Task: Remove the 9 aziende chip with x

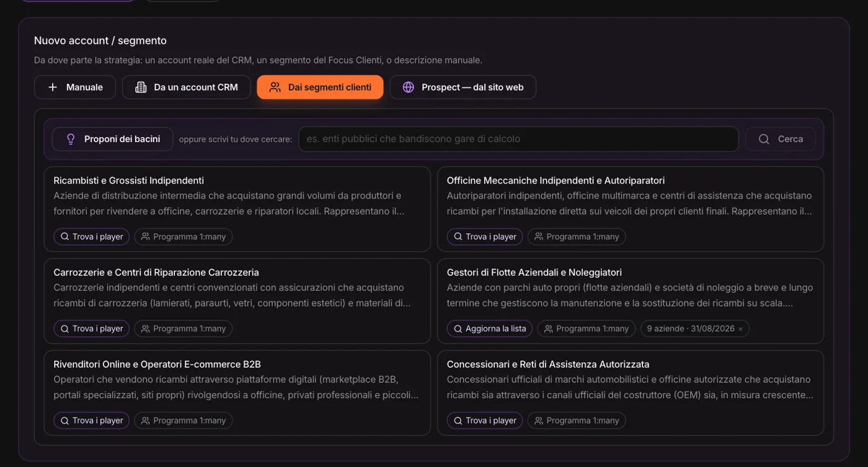Action: click(x=740, y=329)
